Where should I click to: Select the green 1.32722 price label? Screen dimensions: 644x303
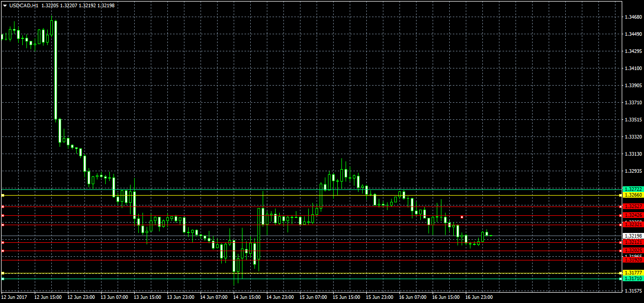(633, 189)
